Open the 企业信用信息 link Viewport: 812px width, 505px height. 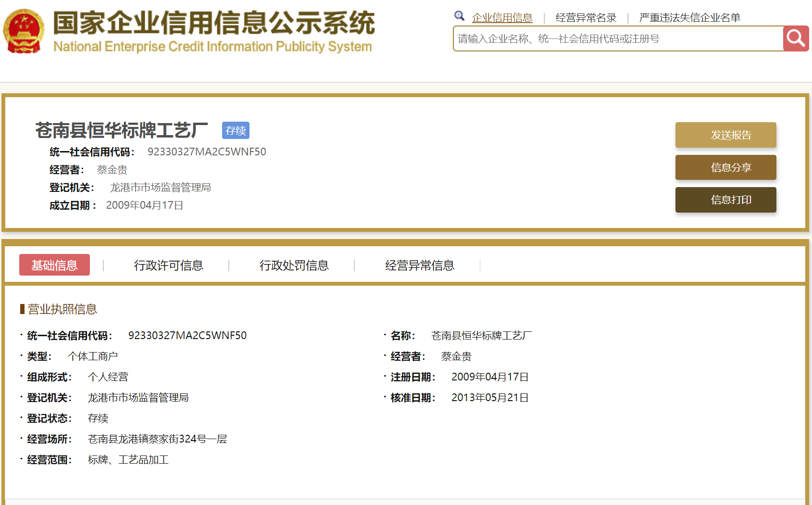502,18
